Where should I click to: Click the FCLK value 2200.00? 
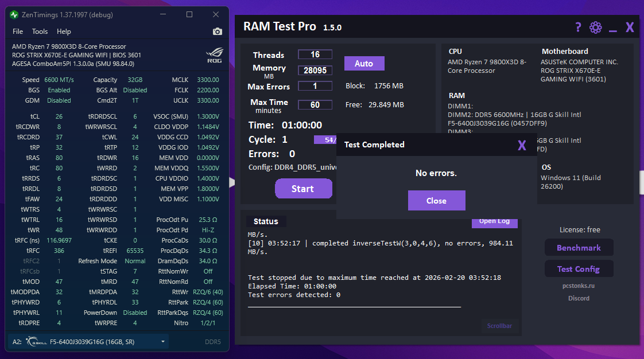click(x=208, y=90)
